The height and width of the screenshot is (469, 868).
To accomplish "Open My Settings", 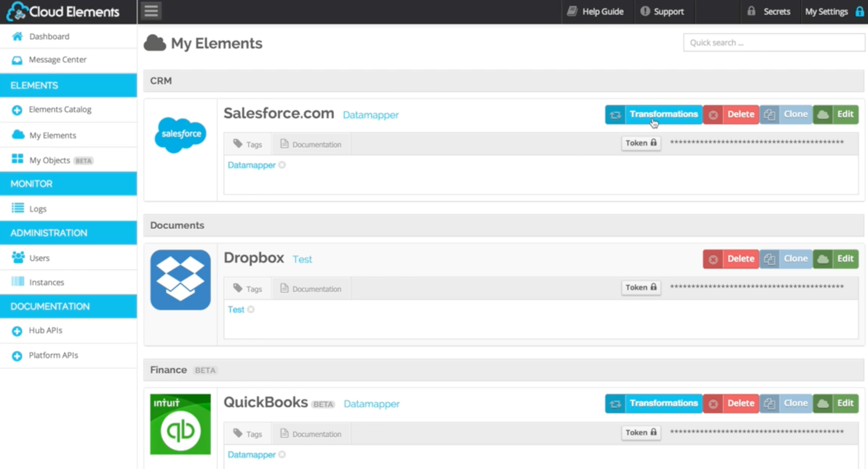I will tap(826, 11).
